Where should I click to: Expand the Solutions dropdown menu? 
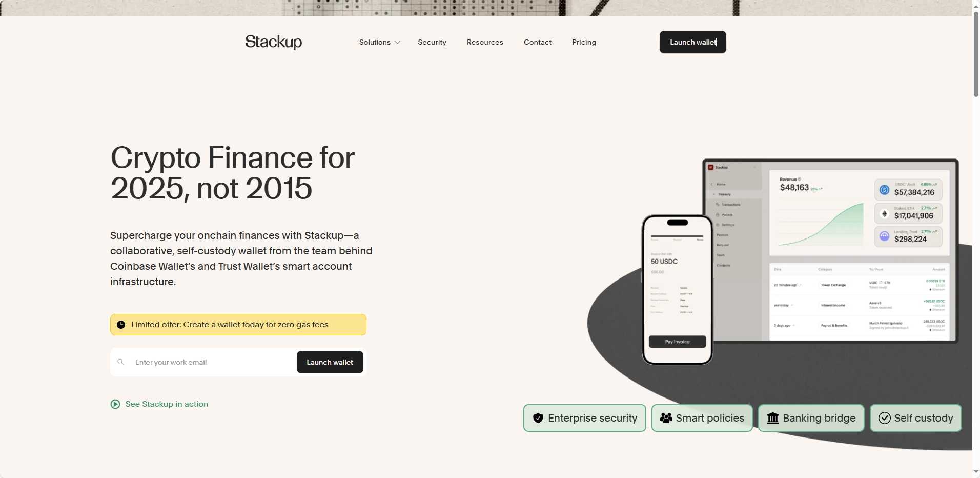tap(375, 42)
